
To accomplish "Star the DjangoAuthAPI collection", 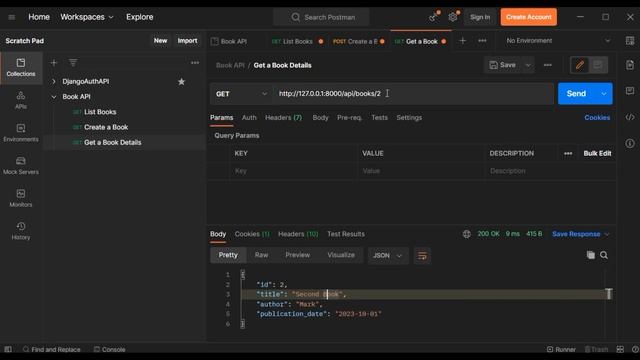I will [181, 82].
